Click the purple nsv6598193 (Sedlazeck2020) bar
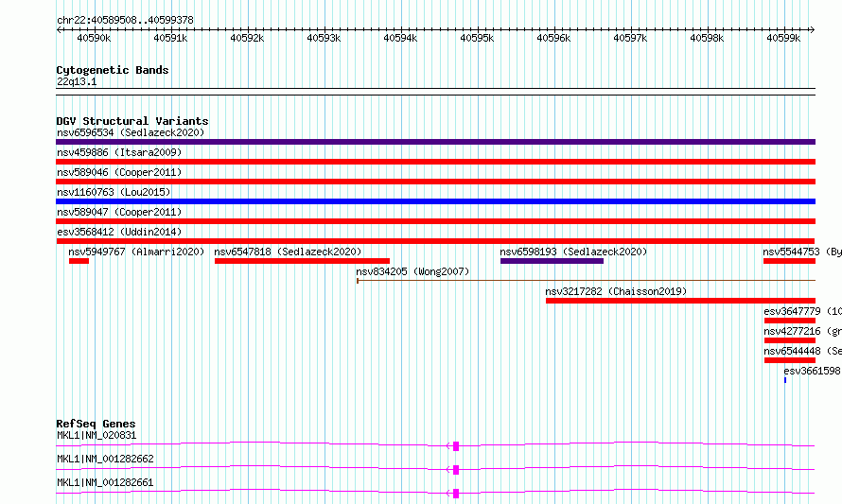Screen dimensions: 842x504 click(552, 261)
